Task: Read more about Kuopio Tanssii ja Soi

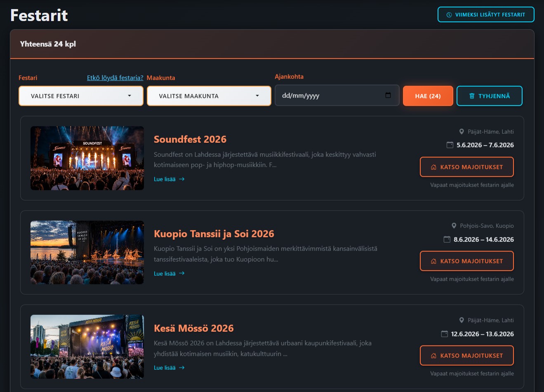Action: [x=169, y=274]
